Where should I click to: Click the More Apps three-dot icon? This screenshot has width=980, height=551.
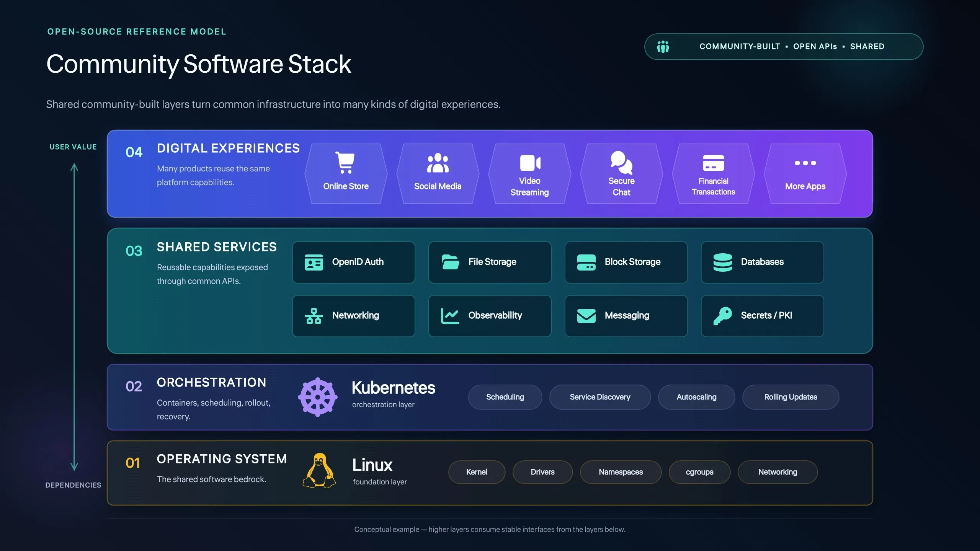[805, 163]
